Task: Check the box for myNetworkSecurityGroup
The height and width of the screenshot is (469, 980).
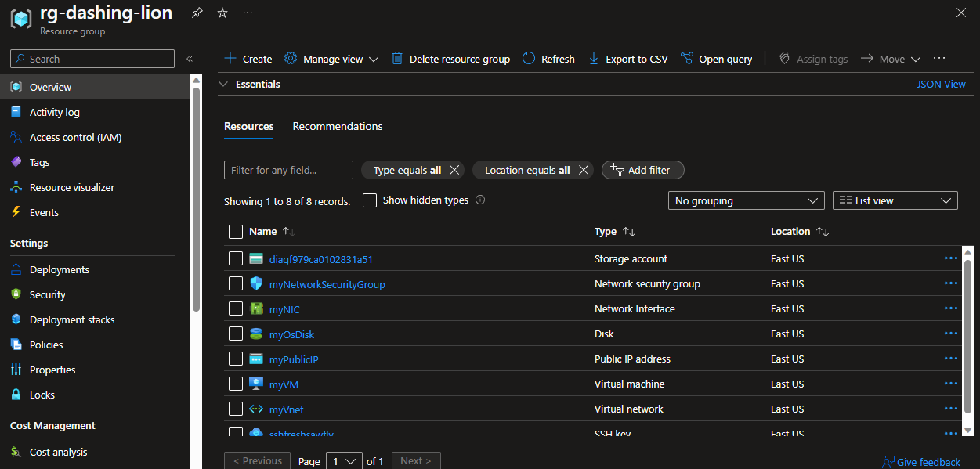Action: (236, 284)
